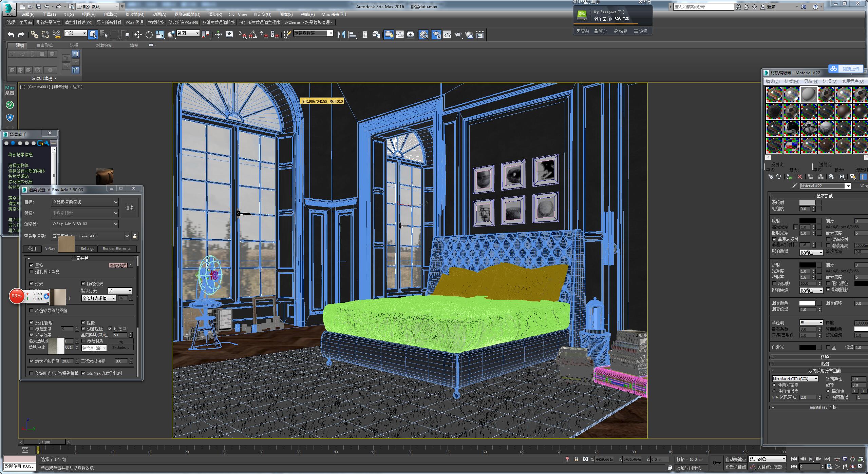Click the Select by Name icon
The image size is (868, 474).
coord(103,34)
